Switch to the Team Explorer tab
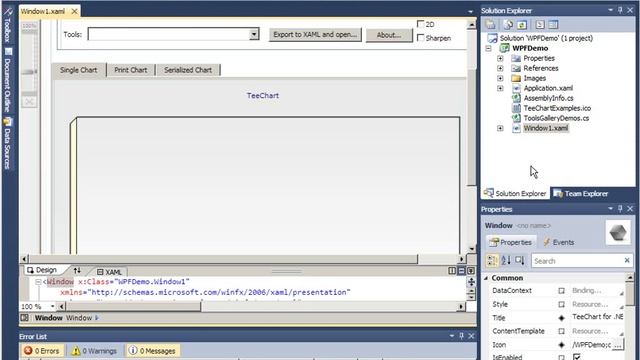 581,193
